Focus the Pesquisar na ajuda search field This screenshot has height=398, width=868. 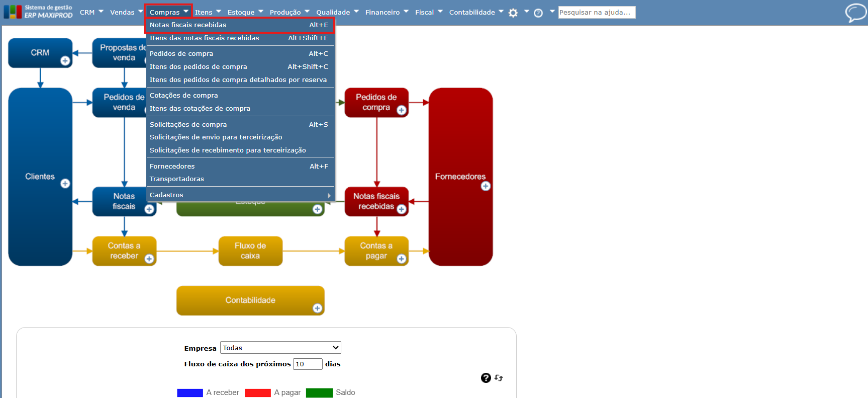tap(597, 12)
